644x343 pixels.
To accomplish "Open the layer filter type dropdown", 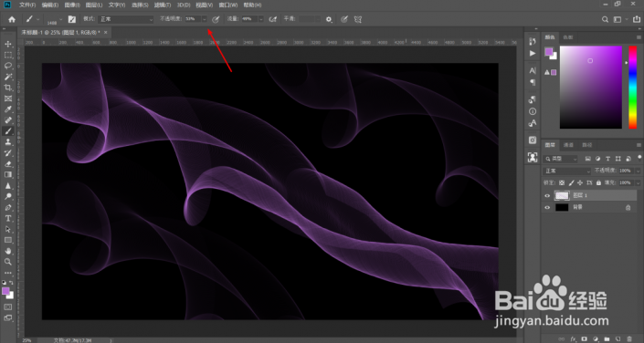I will [x=560, y=159].
